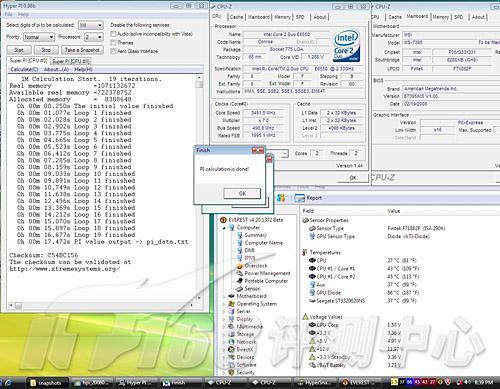Open the File menu in Hyper PI
Viewport: 500px width, 389px height.
9,14
